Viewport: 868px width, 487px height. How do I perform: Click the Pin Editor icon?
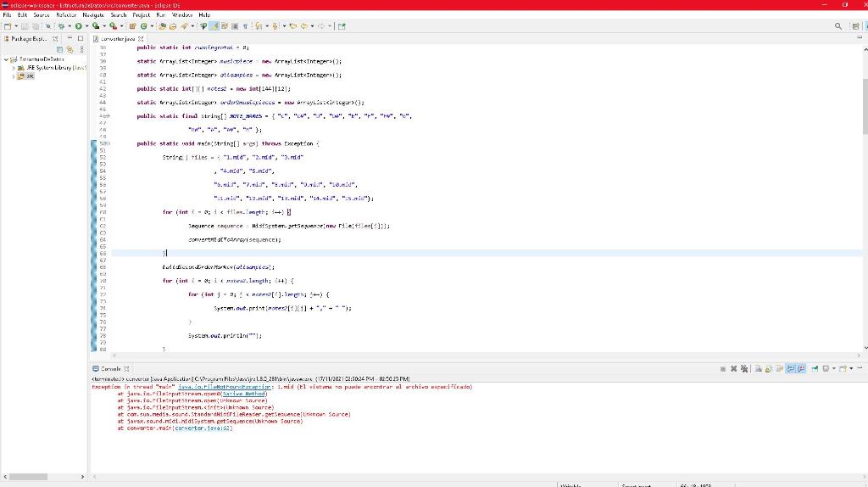(x=342, y=26)
